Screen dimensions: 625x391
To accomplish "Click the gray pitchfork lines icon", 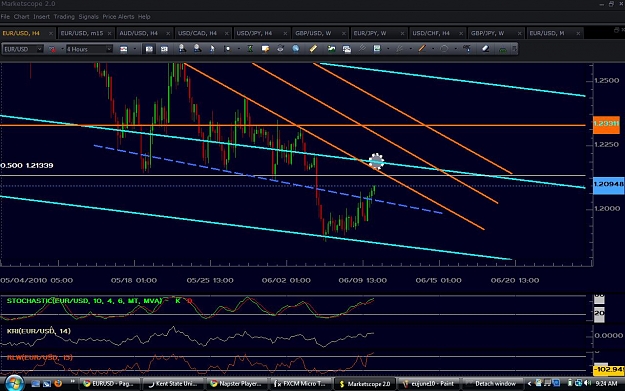I will (362, 49).
